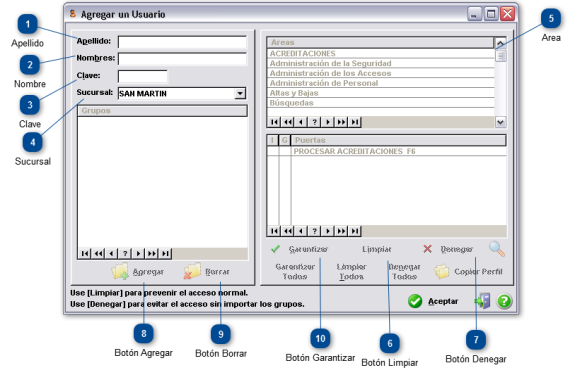
Task: Jump back a page in Grupos navigator
Action: pos(98,253)
